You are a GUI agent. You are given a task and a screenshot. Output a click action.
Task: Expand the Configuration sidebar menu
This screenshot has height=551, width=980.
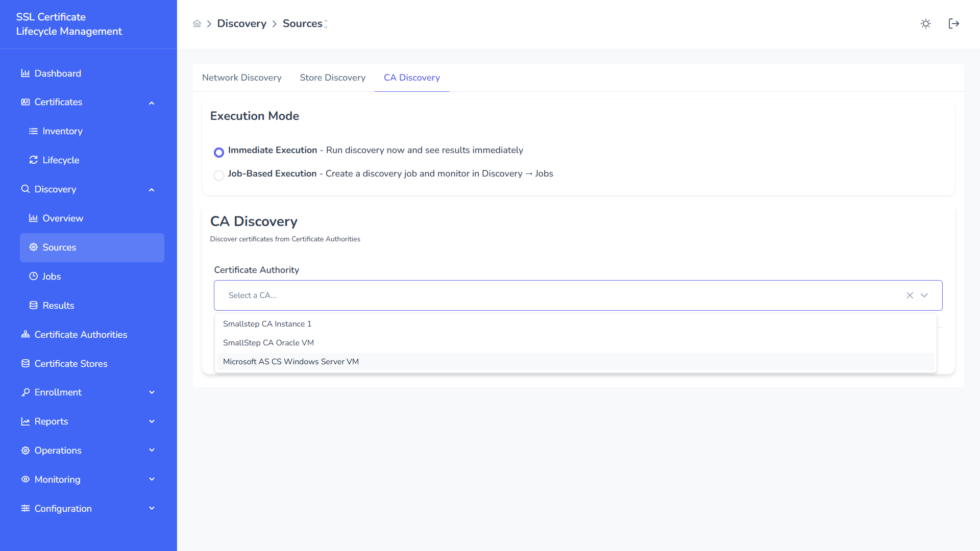pyautogui.click(x=152, y=509)
